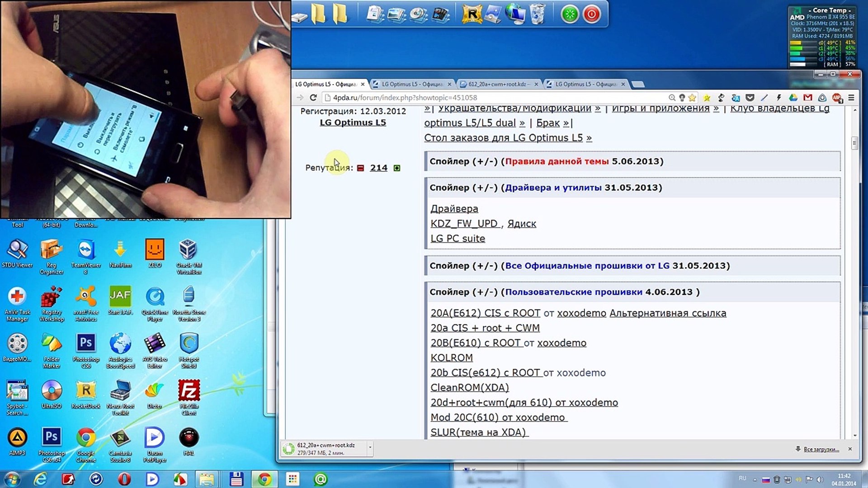The height and width of the screenshot is (488, 868).
Task: Click the RU language indicator in tray
Action: (x=742, y=478)
